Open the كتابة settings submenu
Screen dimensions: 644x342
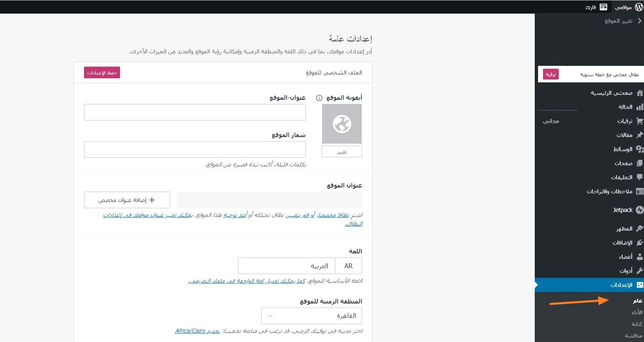(x=637, y=324)
